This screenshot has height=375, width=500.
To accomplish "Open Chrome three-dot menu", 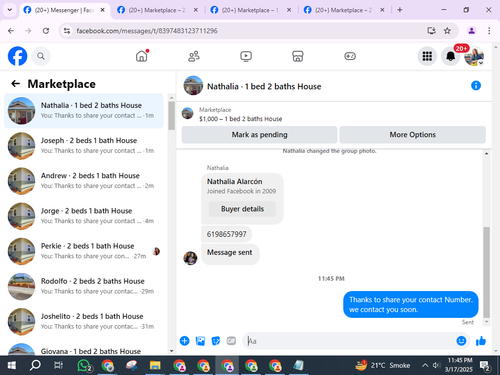I will point(489,31).
